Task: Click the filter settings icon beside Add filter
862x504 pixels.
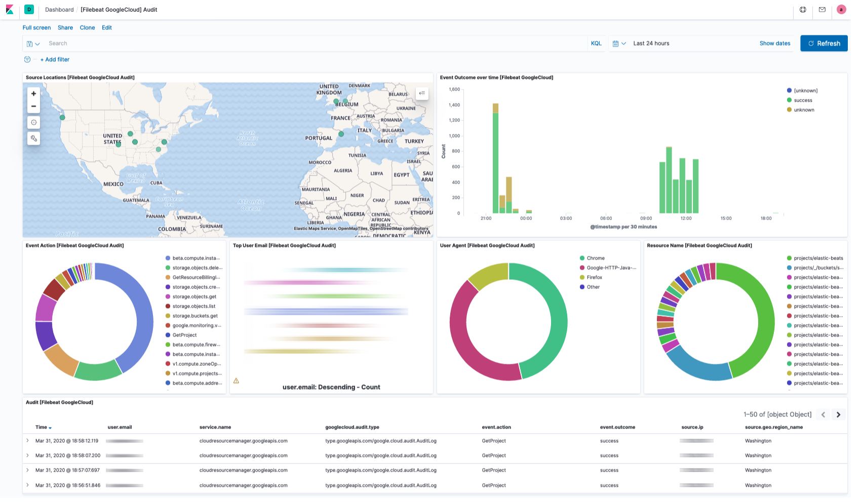Action: point(26,59)
